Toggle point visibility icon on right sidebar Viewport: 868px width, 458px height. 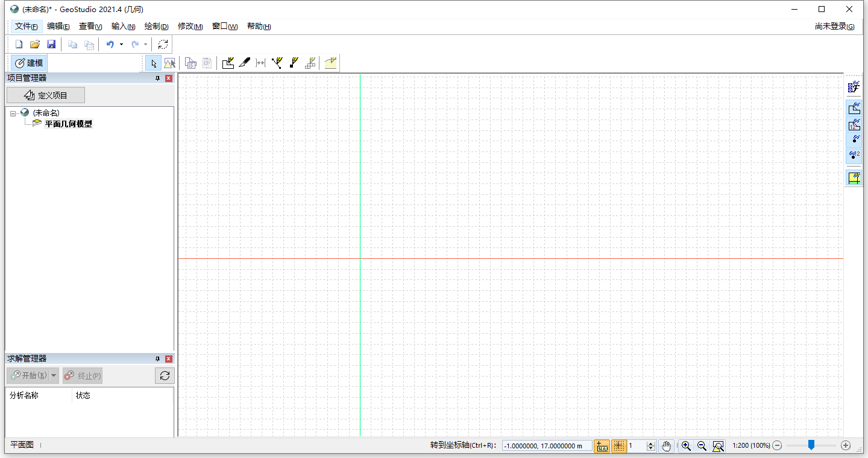point(854,139)
